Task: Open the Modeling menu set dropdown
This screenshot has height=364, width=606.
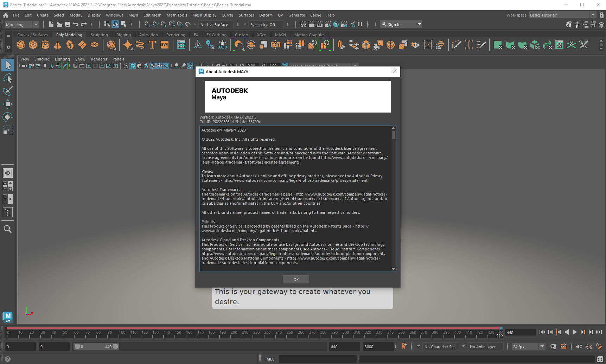Action: tap(22, 24)
